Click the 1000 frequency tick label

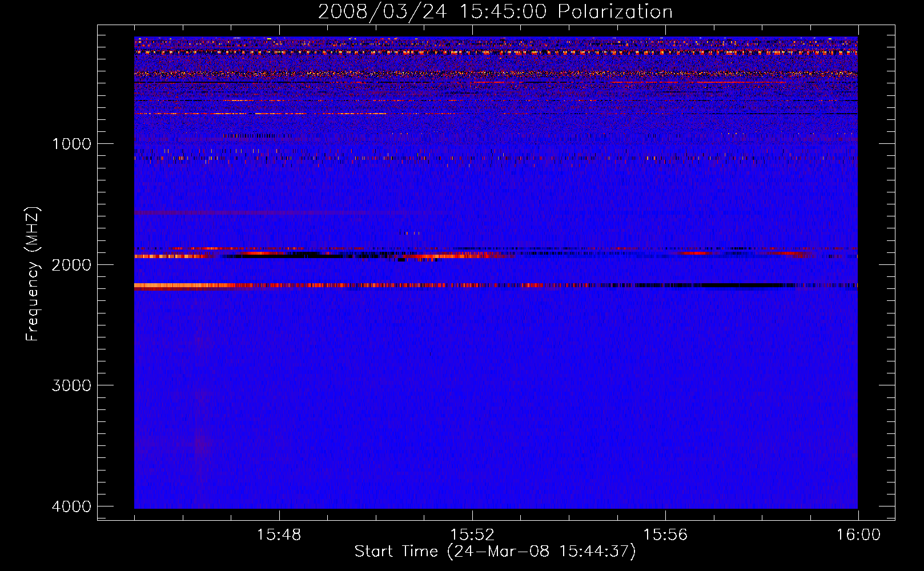click(x=71, y=144)
